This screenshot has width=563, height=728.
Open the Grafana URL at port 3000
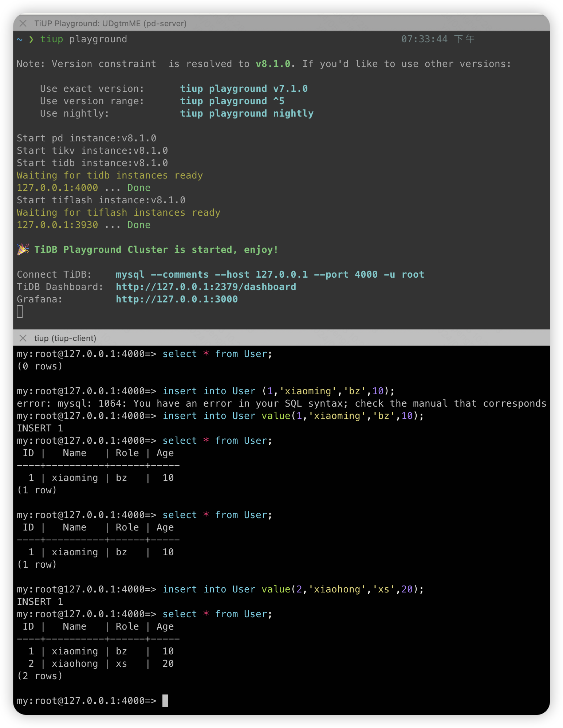(177, 299)
